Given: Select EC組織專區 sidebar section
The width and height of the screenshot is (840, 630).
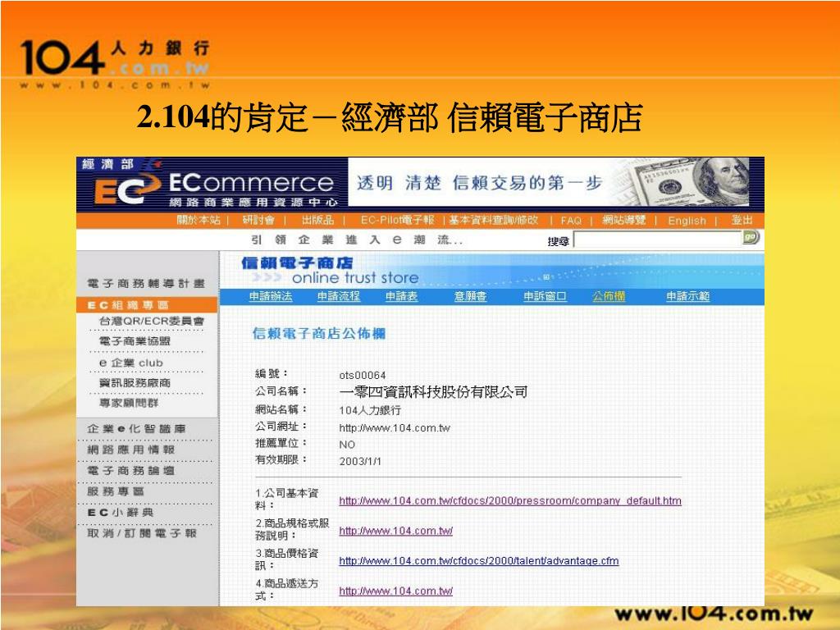Looking at the screenshot, I should (x=147, y=305).
